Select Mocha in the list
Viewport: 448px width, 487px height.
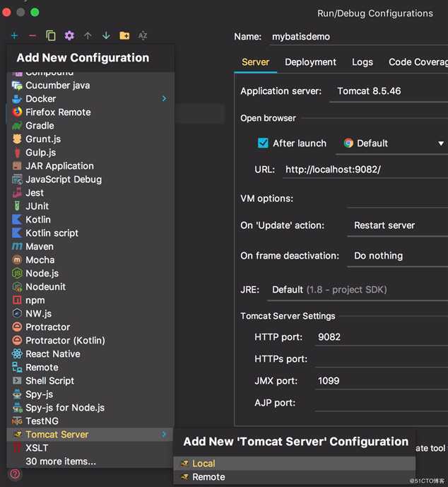pos(90,259)
